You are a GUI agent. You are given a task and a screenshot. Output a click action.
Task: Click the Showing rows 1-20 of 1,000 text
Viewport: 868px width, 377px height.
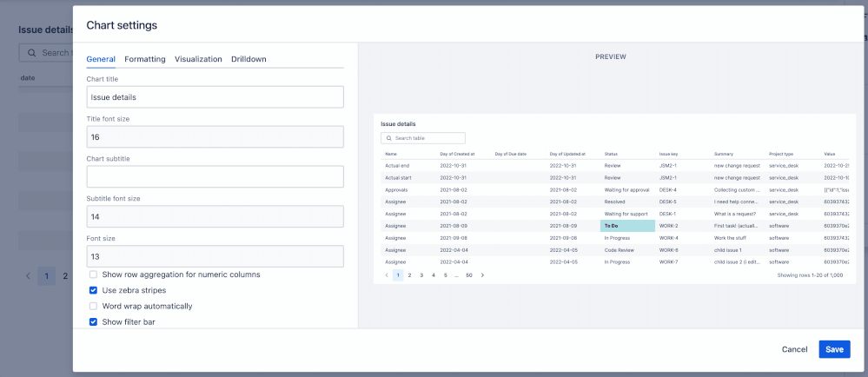810,275
